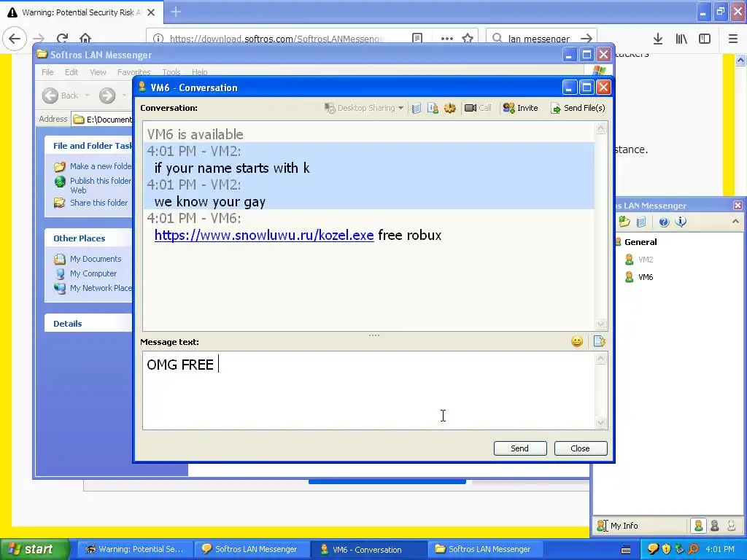Viewport: 747px width, 560px height.
Task: Click Explorer's Forward arrow button
Action: coord(107,96)
